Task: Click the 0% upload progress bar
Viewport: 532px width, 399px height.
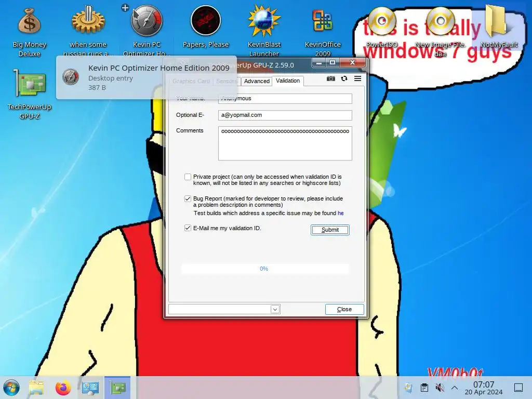Action: [x=265, y=269]
